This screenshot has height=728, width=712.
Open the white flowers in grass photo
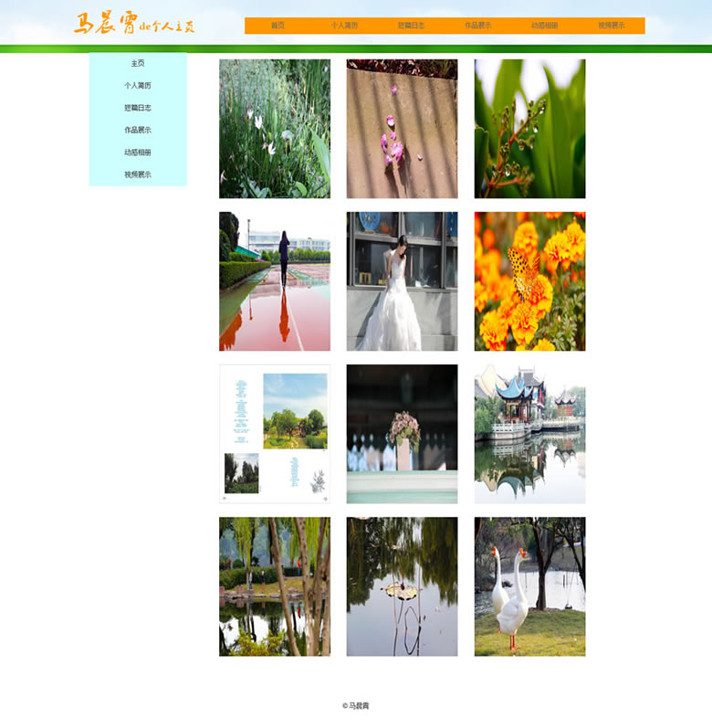[275, 129]
